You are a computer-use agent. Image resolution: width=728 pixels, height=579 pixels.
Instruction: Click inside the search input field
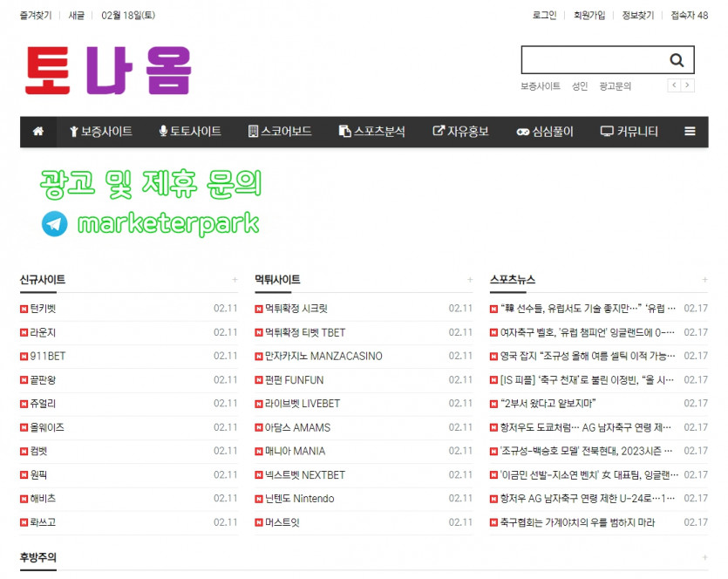[x=591, y=60]
